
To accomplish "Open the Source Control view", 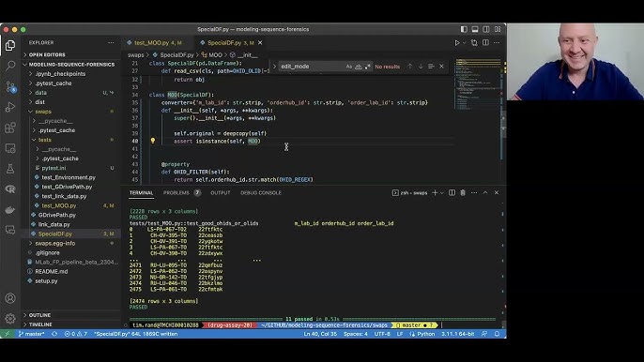I will tap(10, 86).
